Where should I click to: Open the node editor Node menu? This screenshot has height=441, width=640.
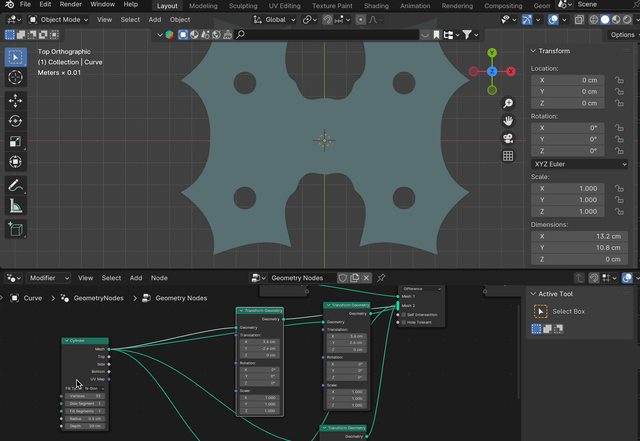(159, 278)
